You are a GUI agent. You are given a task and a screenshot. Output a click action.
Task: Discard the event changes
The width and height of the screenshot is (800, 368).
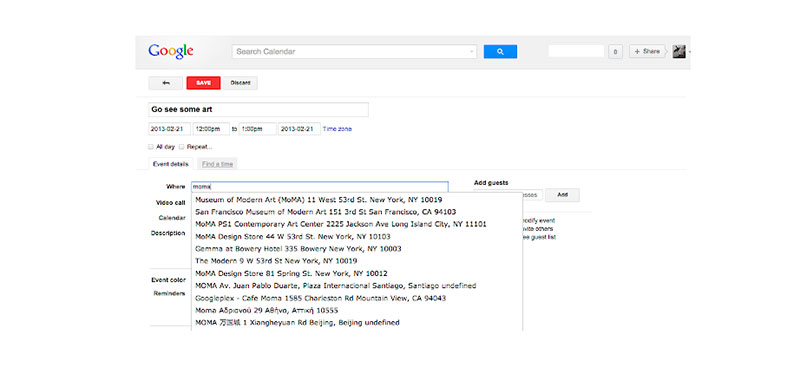[240, 83]
